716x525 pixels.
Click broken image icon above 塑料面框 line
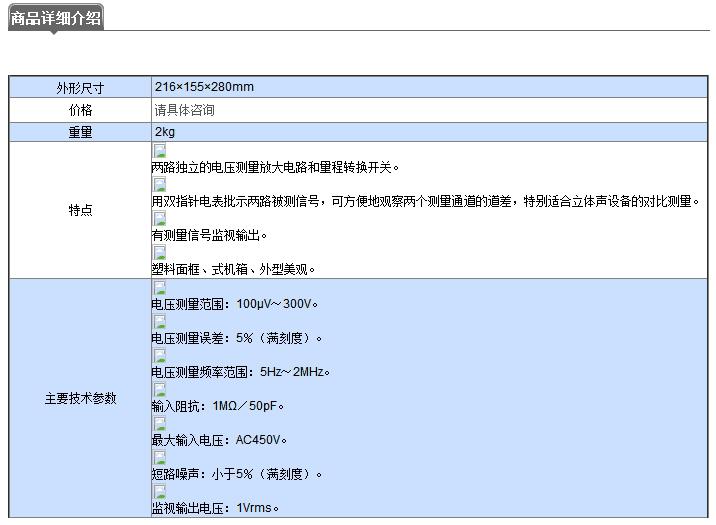tap(159, 253)
